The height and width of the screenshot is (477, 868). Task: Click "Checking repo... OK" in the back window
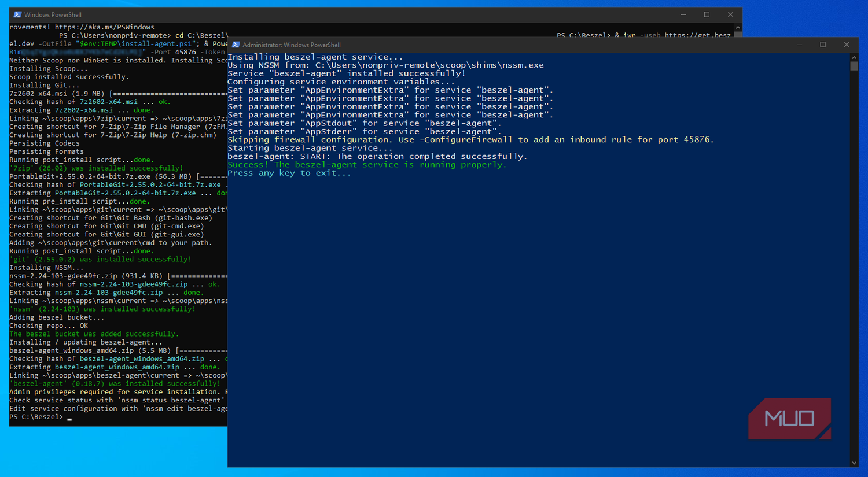49,326
